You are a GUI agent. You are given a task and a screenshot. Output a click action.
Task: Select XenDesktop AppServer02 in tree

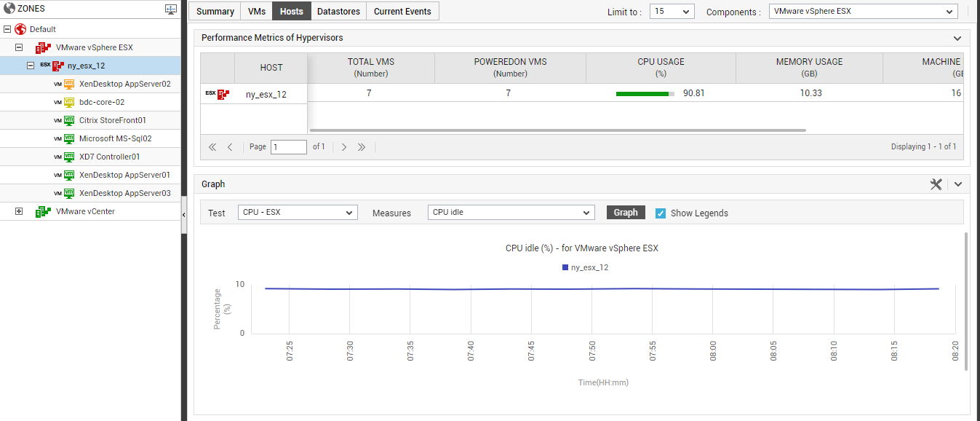point(125,84)
